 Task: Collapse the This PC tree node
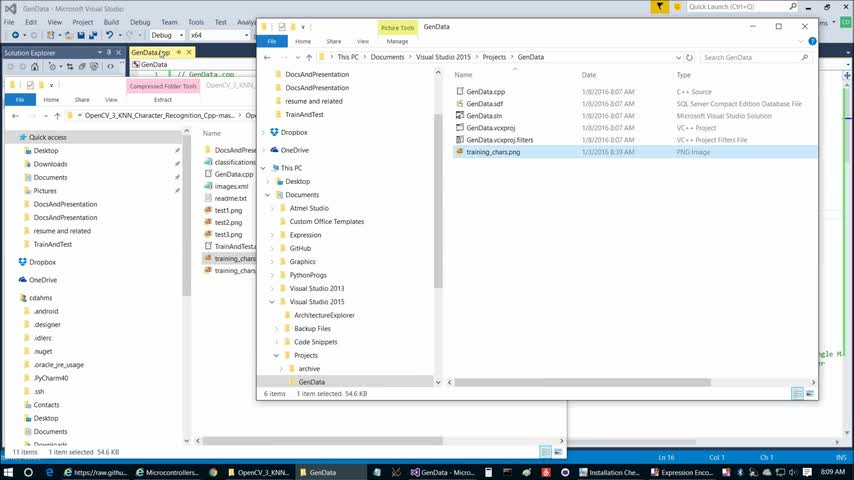tap(264, 168)
